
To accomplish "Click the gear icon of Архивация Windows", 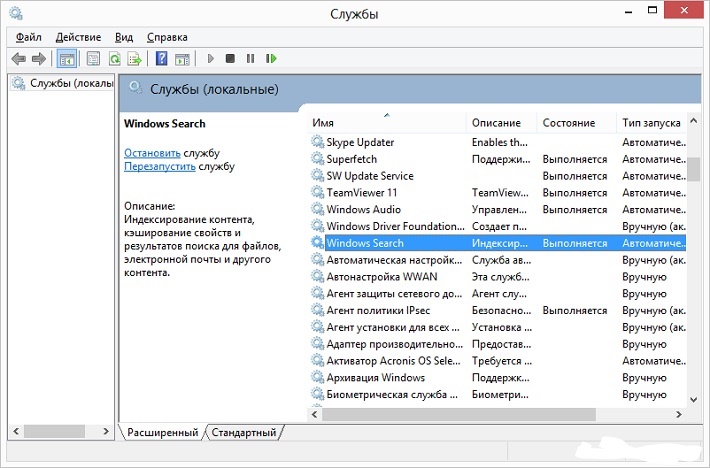I will [317, 377].
